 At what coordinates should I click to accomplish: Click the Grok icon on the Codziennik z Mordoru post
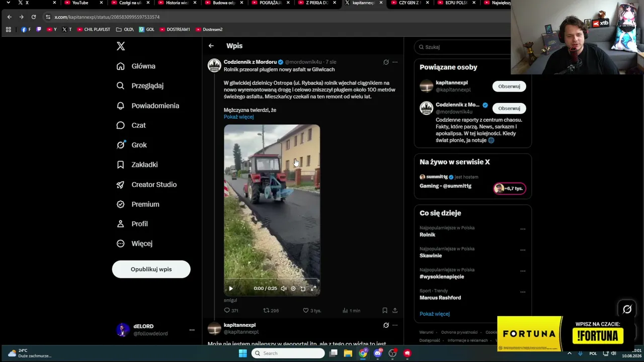(x=386, y=62)
